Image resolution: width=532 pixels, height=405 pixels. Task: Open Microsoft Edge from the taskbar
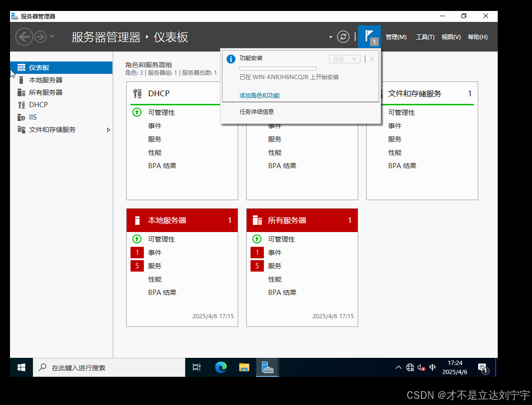coord(221,367)
